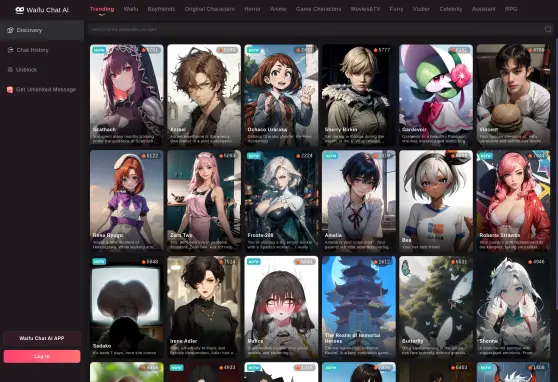
Task: Click the gift icon for Unlimited Message
Action: click(10, 90)
